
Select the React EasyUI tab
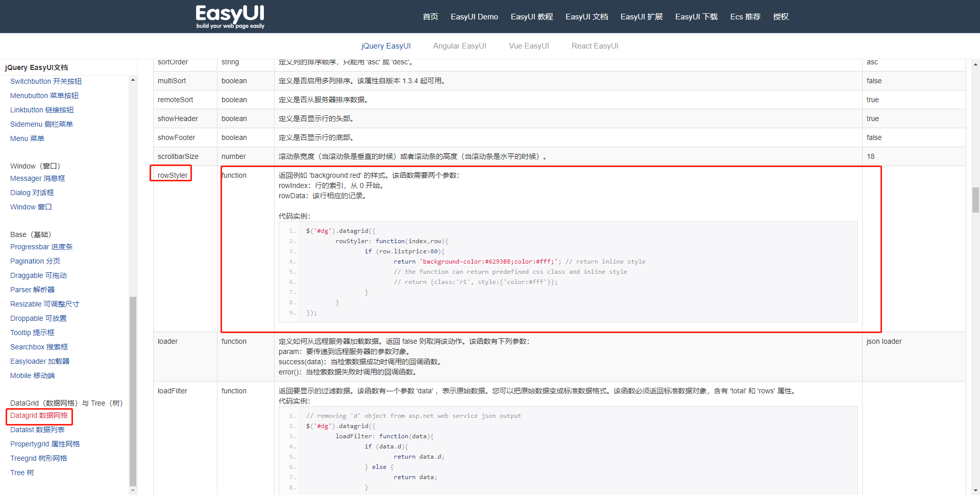595,46
